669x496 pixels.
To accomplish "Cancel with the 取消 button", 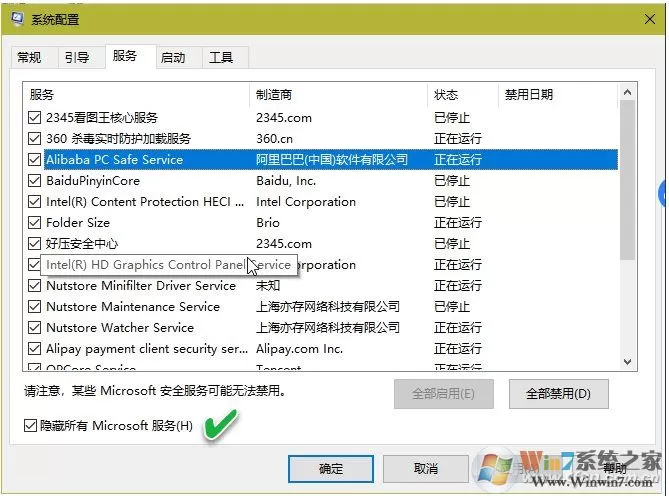I will pos(426,469).
